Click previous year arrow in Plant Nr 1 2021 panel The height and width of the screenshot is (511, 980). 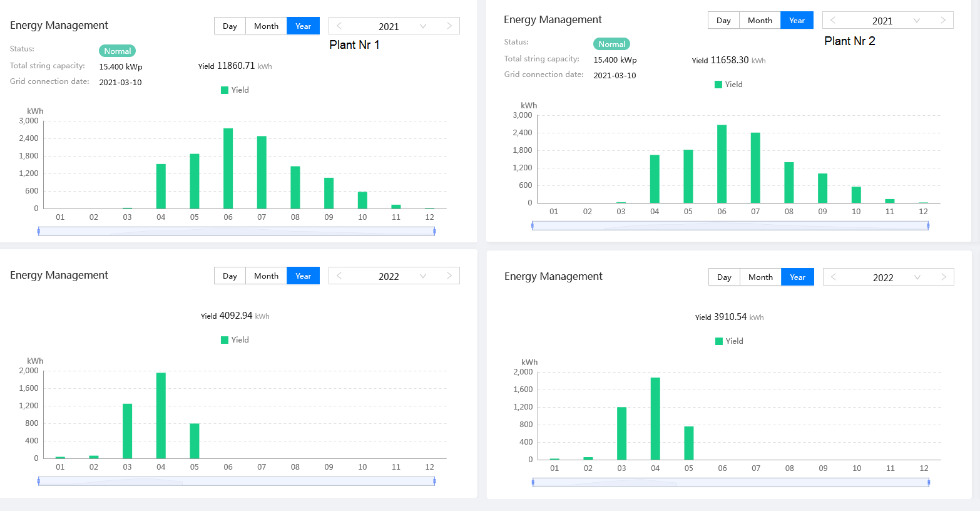tap(339, 26)
